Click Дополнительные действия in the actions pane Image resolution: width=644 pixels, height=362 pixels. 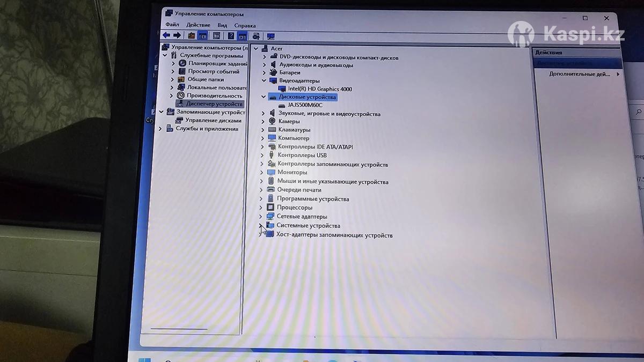[x=580, y=74]
